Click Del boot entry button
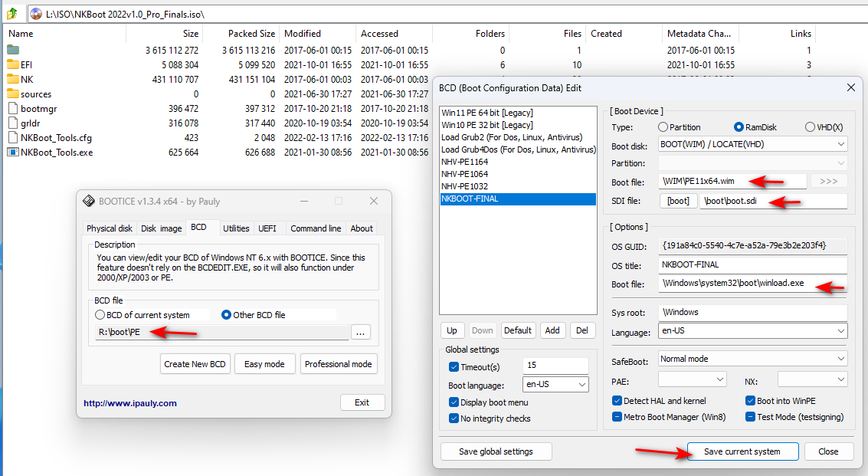This screenshot has width=868, height=476. 581,330
